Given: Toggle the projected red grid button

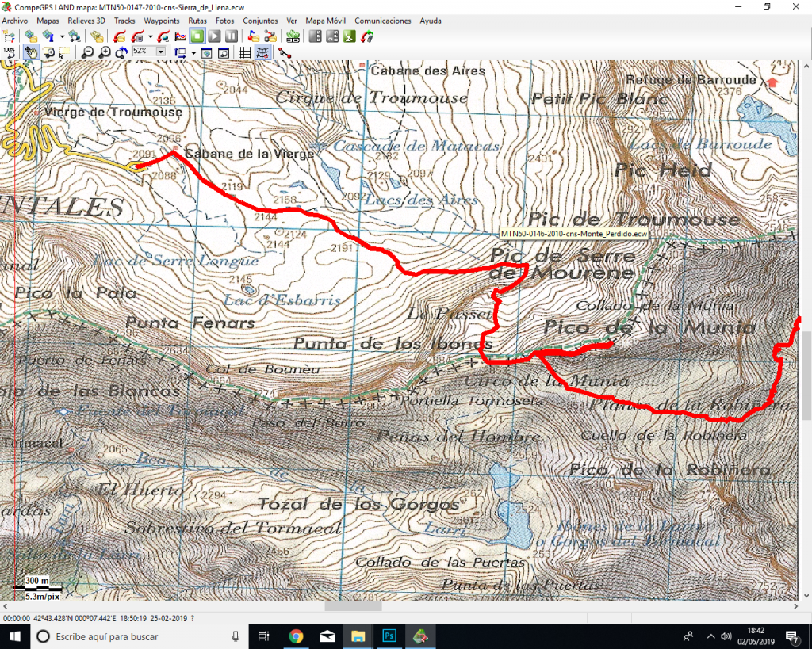Looking at the screenshot, I should click(262, 53).
